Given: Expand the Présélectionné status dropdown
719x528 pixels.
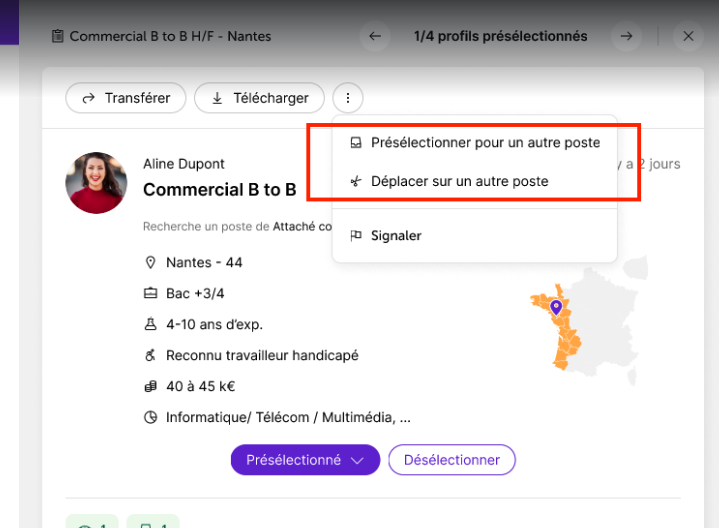Looking at the screenshot, I should (x=305, y=460).
